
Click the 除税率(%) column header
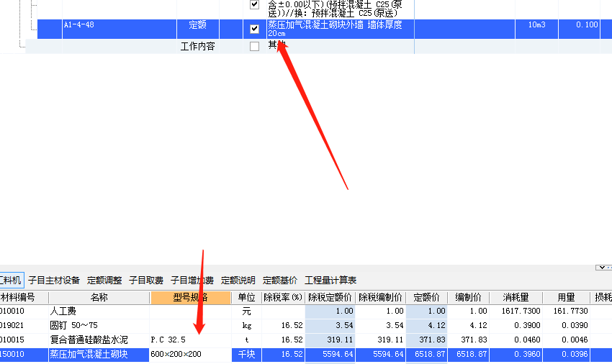click(x=283, y=298)
